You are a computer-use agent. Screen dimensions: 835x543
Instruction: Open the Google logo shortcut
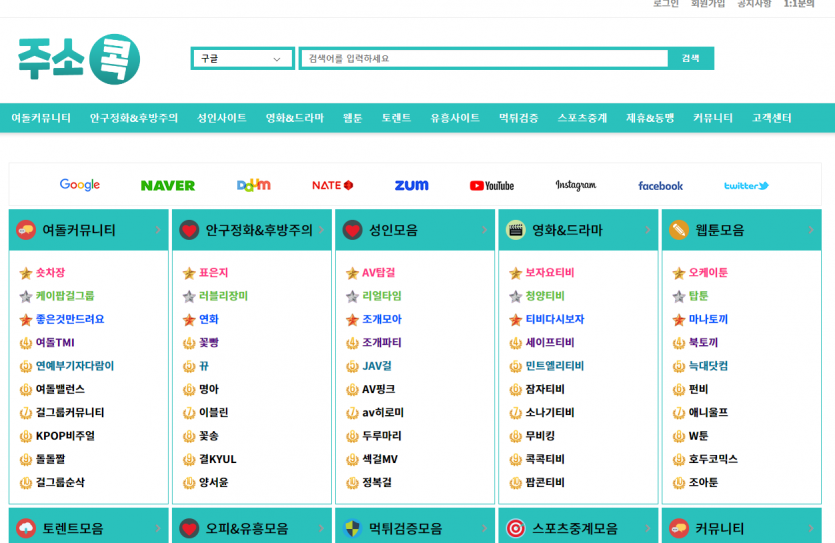point(80,185)
